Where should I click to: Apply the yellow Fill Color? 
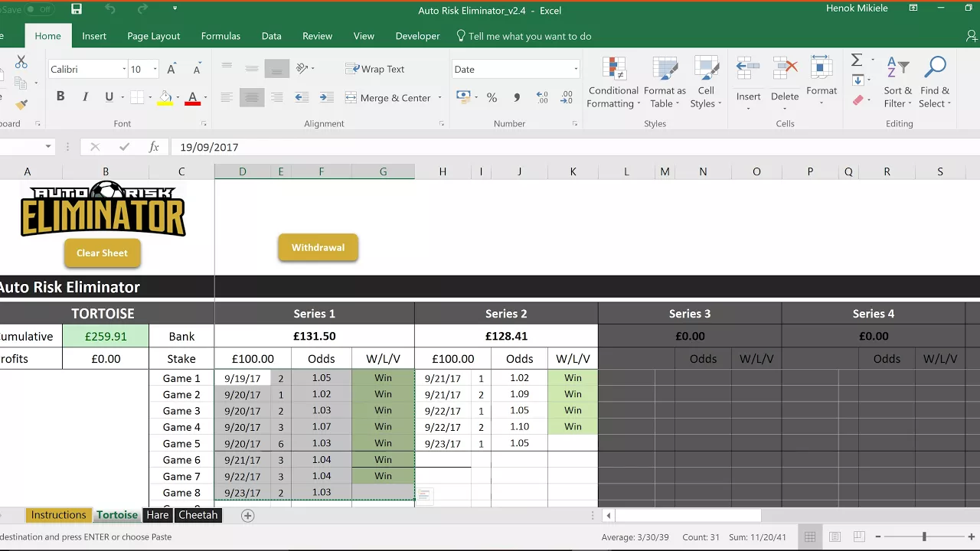(x=165, y=97)
